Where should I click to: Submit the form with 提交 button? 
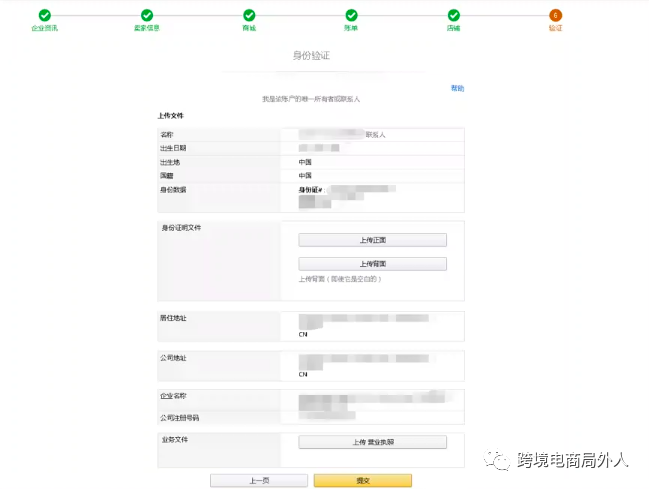pos(363,481)
